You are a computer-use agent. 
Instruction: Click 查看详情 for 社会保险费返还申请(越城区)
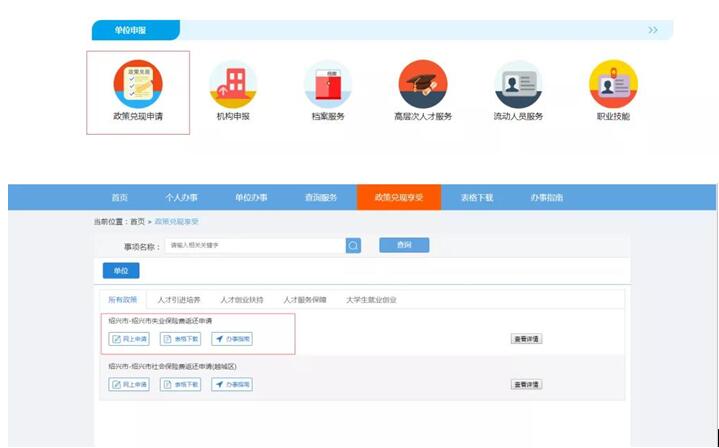click(526, 384)
